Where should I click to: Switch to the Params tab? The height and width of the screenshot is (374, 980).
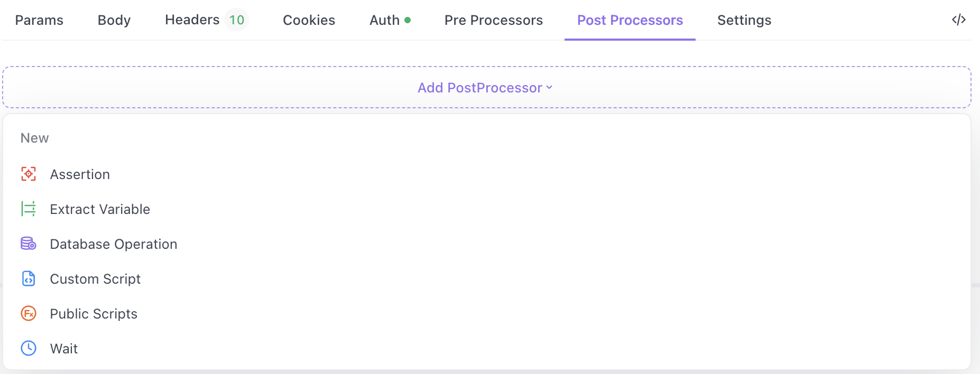coord(39,20)
